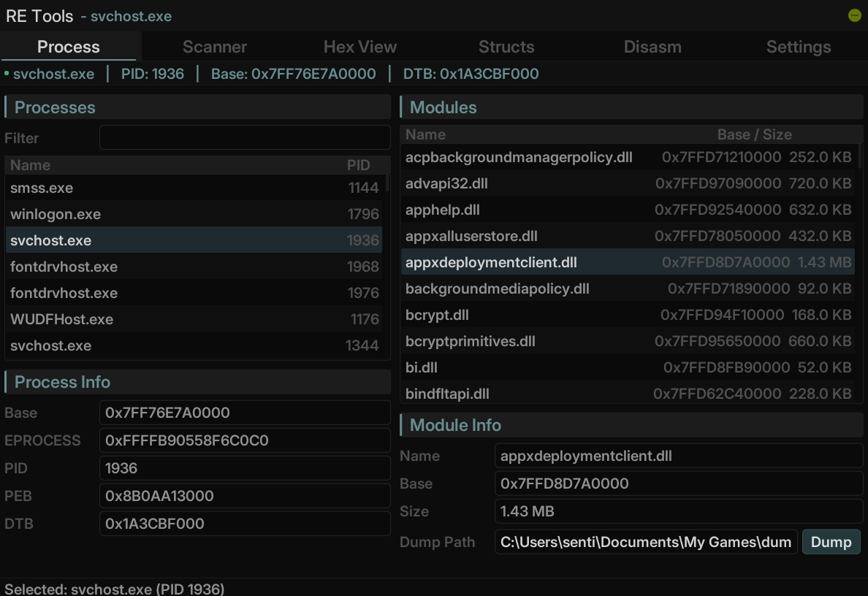Viewport: 868px width, 596px height.
Task: Open the Settings tab
Action: tap(798, 47)
